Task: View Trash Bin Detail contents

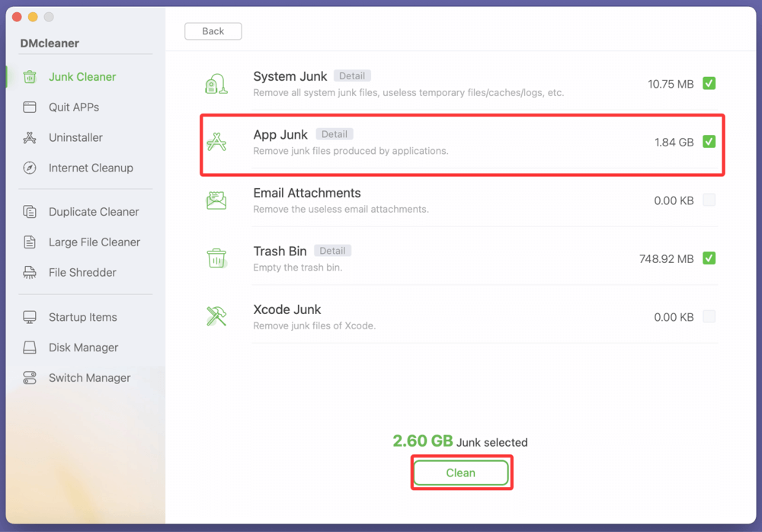Action: (x=332, y=250)
